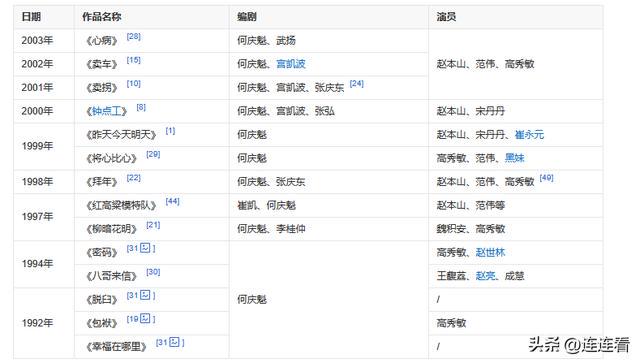Screen dimensions: 640x363
Task: Click the 《脱臼》 work title
Action: pos(102,300)
